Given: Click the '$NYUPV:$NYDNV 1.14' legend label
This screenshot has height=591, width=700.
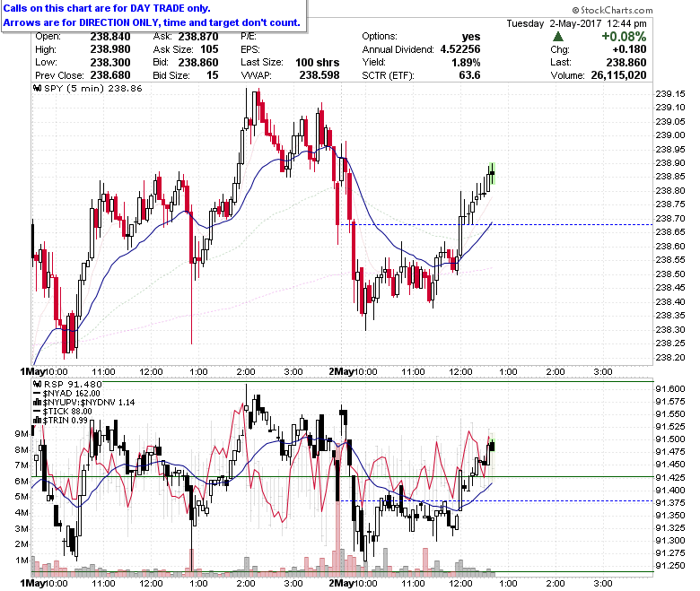Looking at the screenshot, I should coord(89,403).
